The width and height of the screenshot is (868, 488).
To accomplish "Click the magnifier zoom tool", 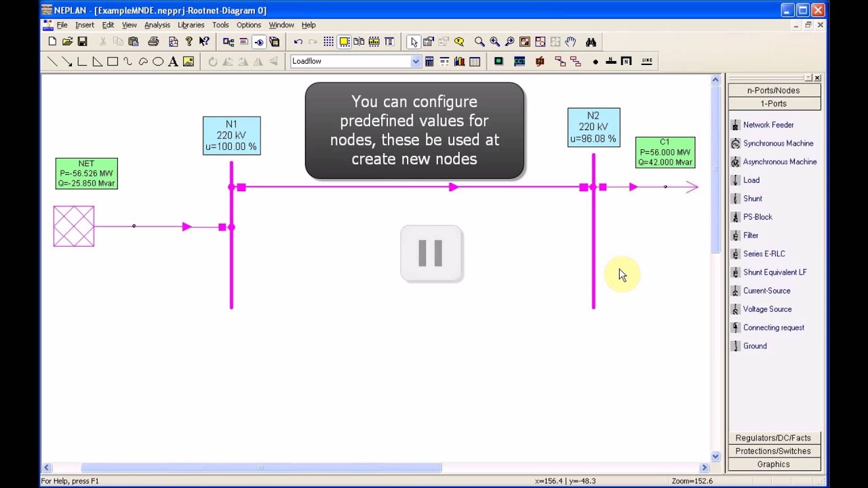I will 479,42.
